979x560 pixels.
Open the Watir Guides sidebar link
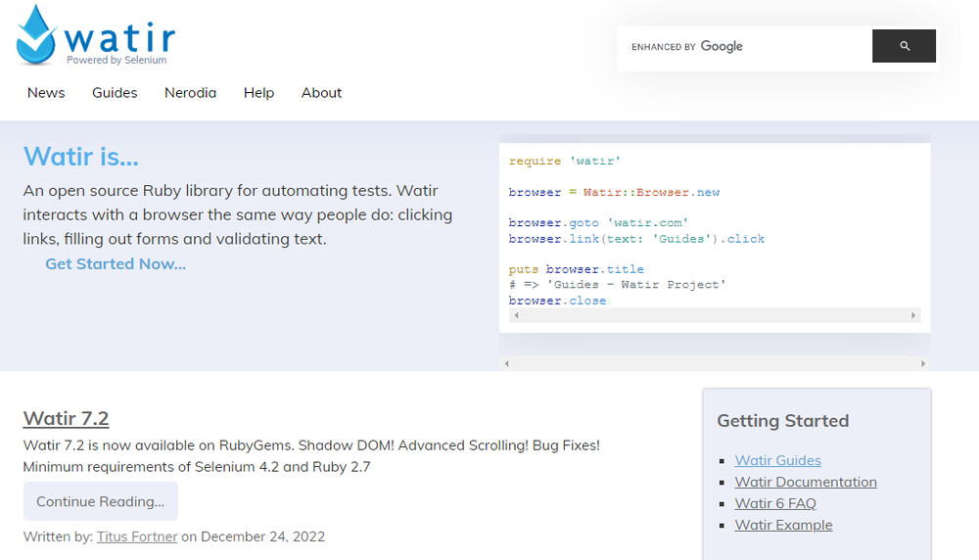click(x=777, y=460)
